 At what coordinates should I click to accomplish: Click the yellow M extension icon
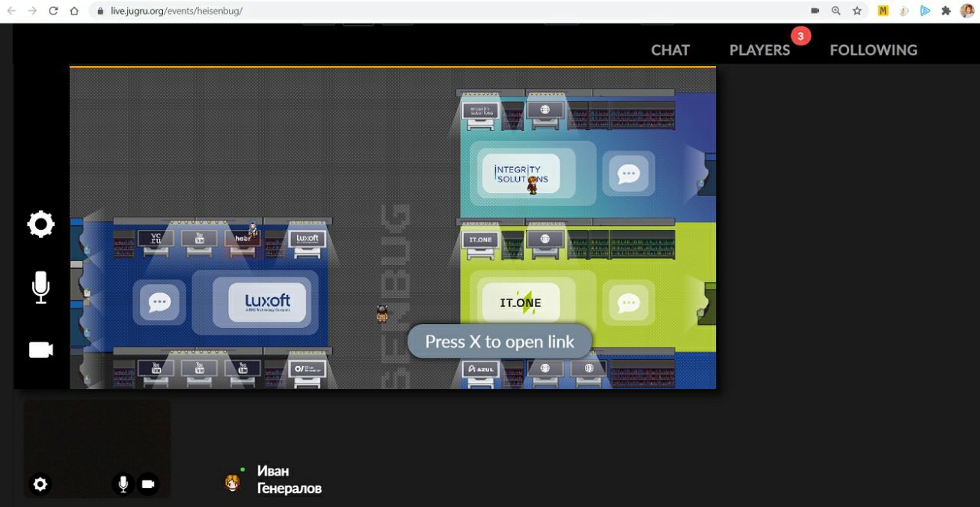pos(883,11)
